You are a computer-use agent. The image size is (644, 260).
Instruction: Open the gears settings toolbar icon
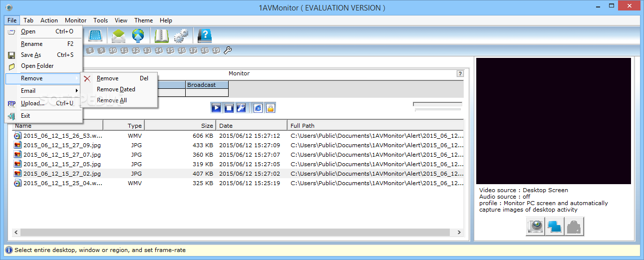pos(181,36)
